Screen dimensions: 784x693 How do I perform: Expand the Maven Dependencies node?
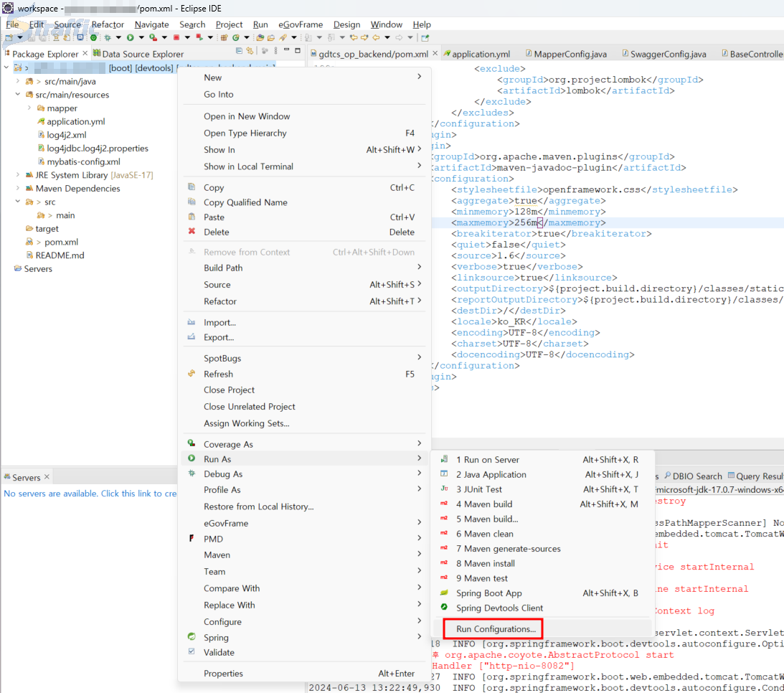click(18, 189)
